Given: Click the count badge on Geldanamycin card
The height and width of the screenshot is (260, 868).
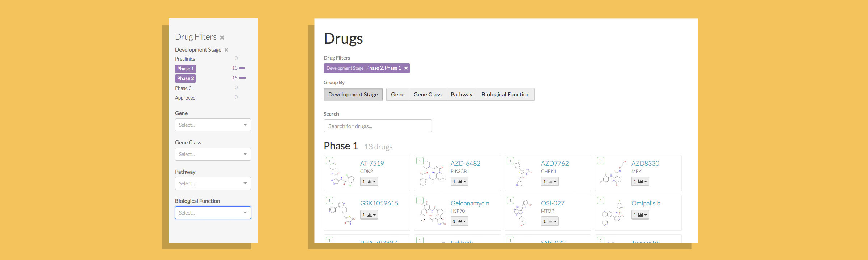Looking at the screenshot, I should tap(420, 201).
